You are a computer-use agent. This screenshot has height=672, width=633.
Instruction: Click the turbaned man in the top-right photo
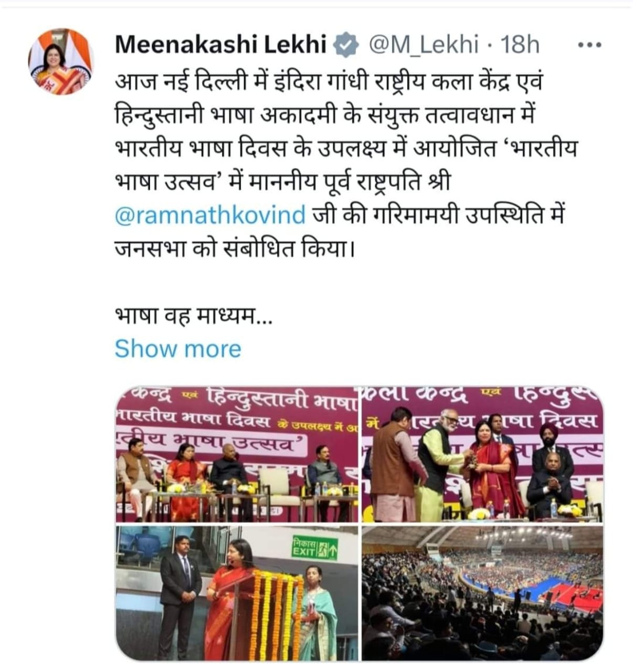[x=551, y=450]
